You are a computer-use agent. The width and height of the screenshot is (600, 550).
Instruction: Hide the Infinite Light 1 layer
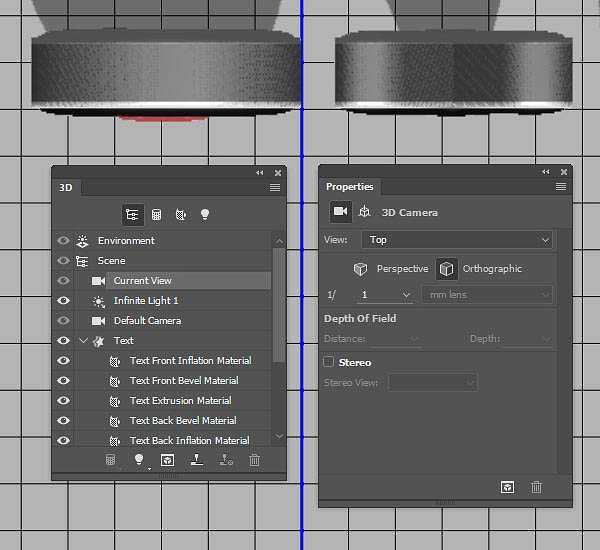(x=64, y=301)
